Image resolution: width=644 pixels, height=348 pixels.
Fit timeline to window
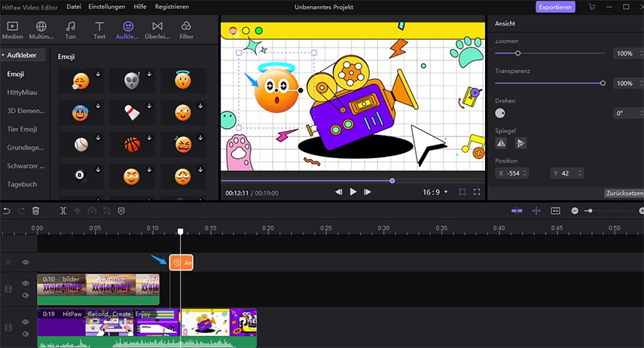coord(555,211)
